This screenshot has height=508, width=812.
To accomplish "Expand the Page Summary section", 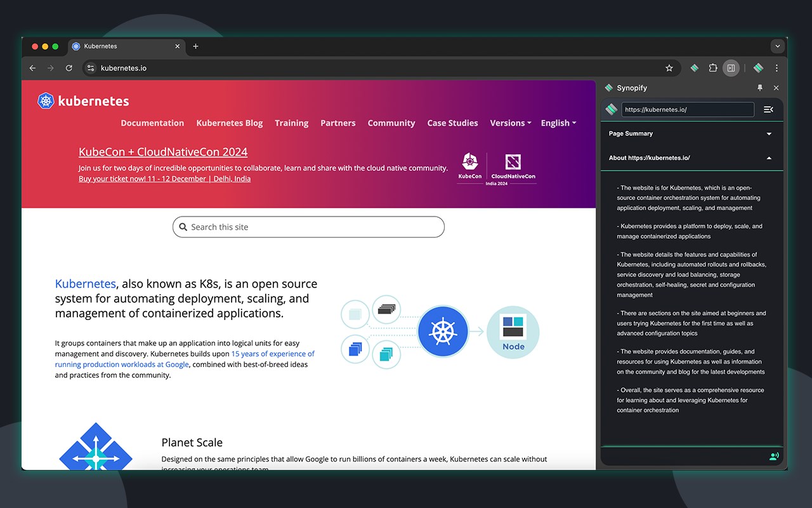I will click(x=691, y=134).
